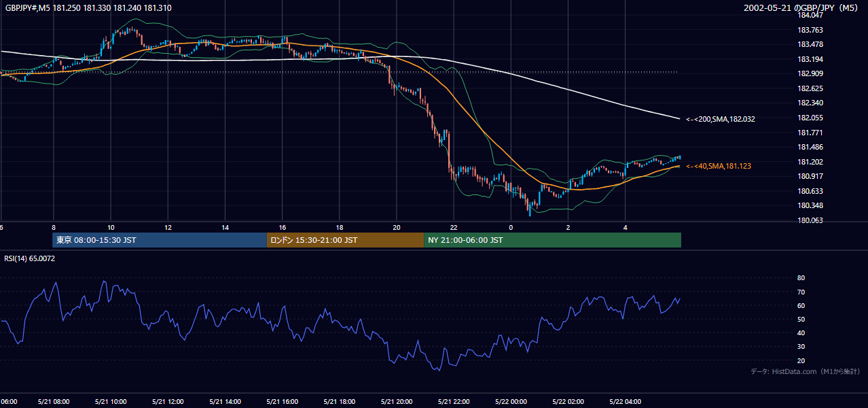Click hour label 12 under price chart
This screenshot has height=408, width=868.
point(167,228)
